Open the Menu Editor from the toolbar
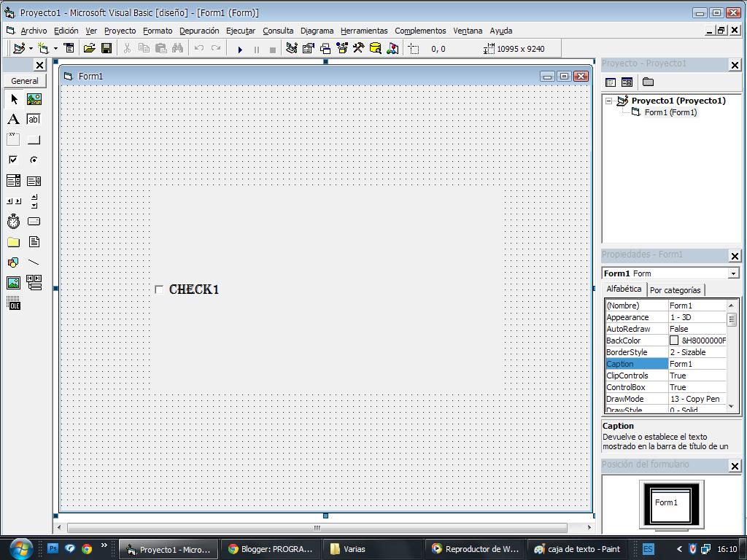Image resolution: width=747 pixels, height=560 pixels. [69, 48]
